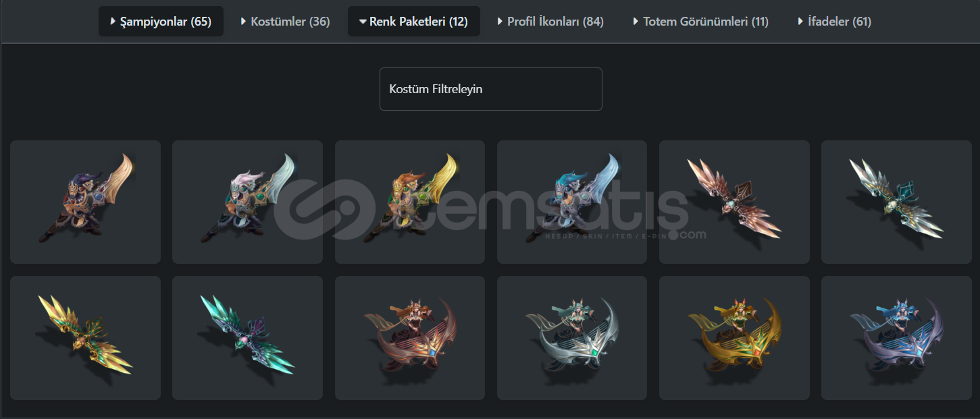The width and height of the screenshot is (980, 419).
Task: Open the Kostümler (36) tab
Action: pyautogui.click(x=285, y=22)
